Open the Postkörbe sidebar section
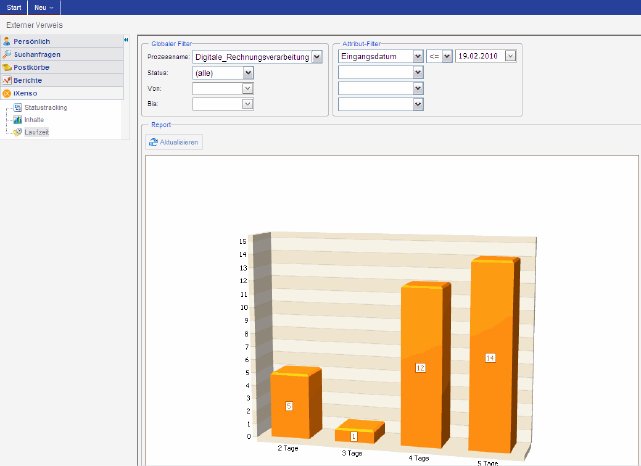 (x=33, y=67)
